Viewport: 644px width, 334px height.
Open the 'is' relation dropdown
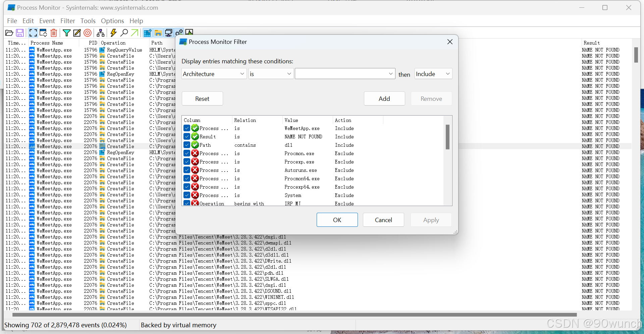[271, 74]
